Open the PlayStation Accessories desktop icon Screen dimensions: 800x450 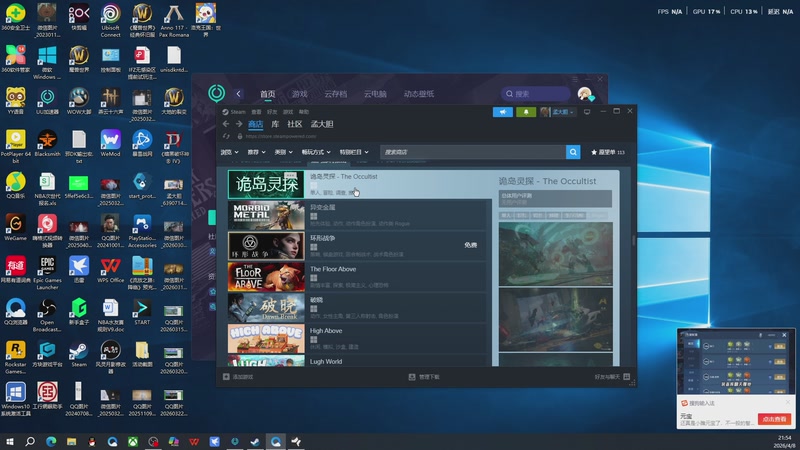pos(142,231)
